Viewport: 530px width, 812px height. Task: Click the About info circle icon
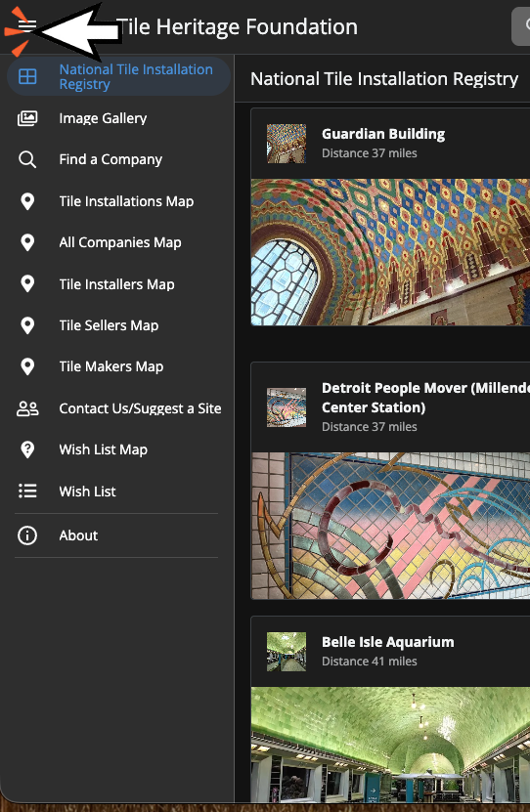tap(27, 535)
